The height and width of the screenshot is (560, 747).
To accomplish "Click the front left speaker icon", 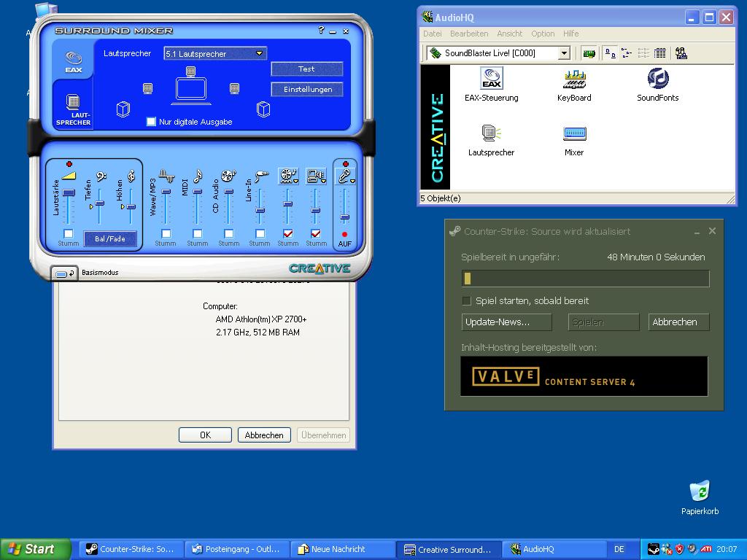I will click(x=147, y=88).
